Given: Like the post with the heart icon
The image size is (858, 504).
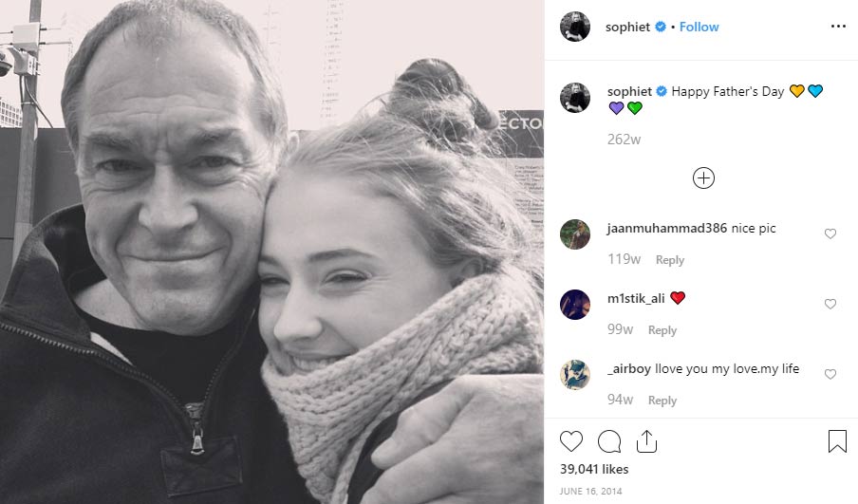Looking at the screenshot, I should coord(571,441).
